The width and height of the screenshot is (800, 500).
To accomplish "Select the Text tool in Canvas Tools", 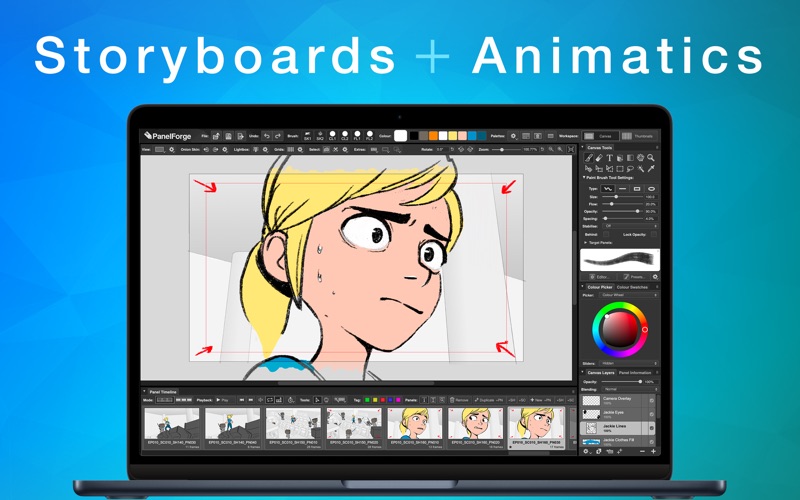I will click(x=610, y=158).
